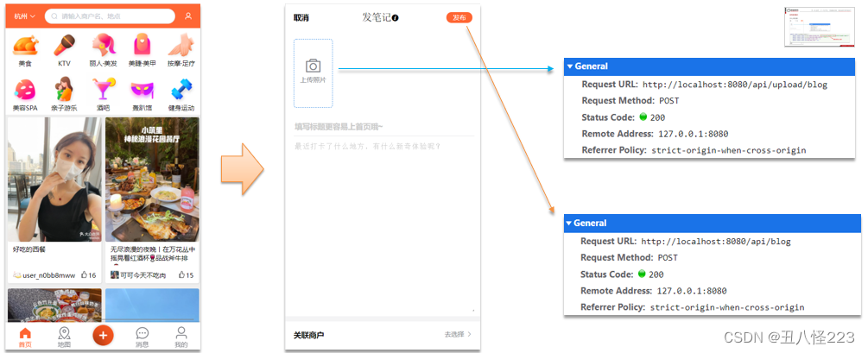Click the 无尽浪漫的夜晚 post title

click(x=152, y=254)
